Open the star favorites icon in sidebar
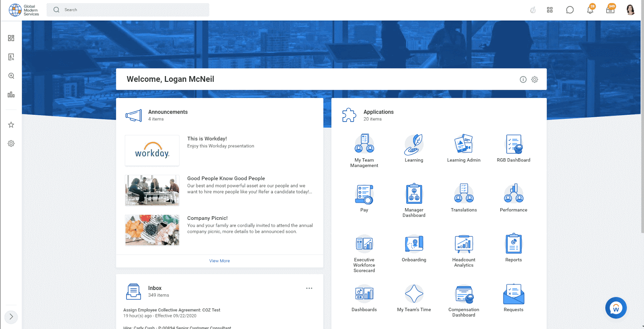The height and width of the screenshot is (329, 644). 11,125
